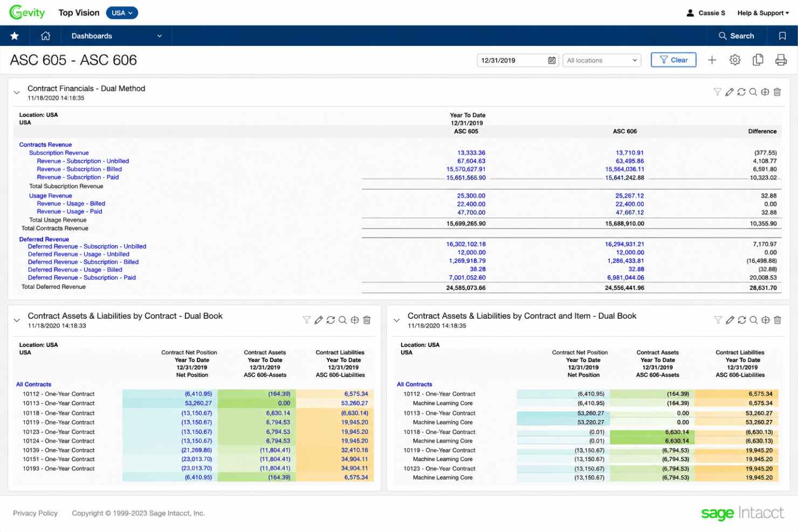Viewport: 798px width, 532px height.
Task: Go to home via house icon
Action: click(x=46, y=36)
